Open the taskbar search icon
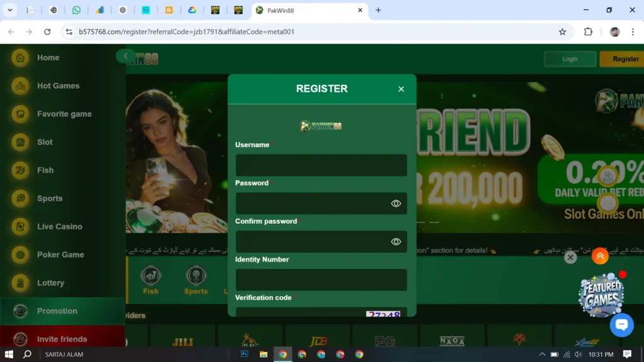The height and width of the screenshot is (362, 644). coord(27,354)
